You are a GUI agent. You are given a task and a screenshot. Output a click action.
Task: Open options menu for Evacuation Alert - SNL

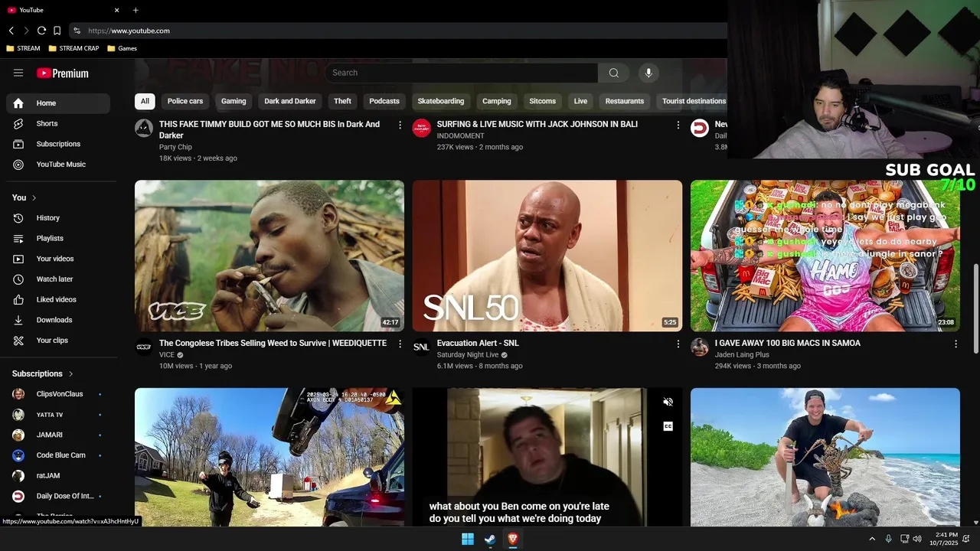(678, 344)
